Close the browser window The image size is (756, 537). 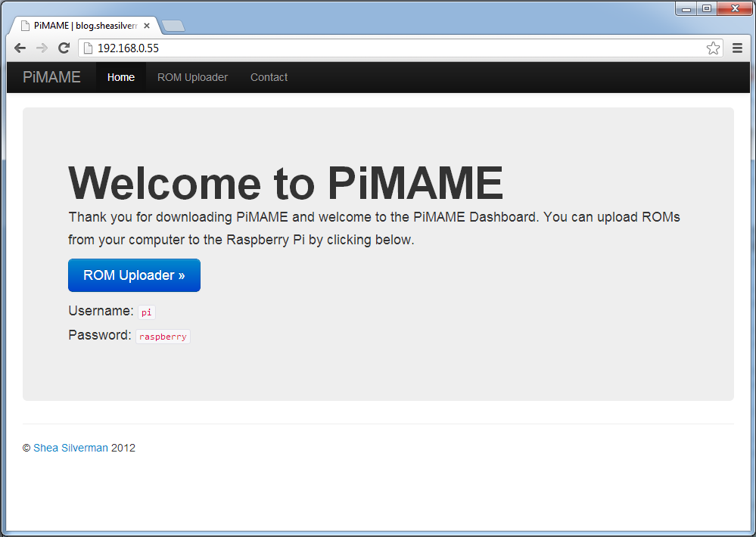click(733, 8)
